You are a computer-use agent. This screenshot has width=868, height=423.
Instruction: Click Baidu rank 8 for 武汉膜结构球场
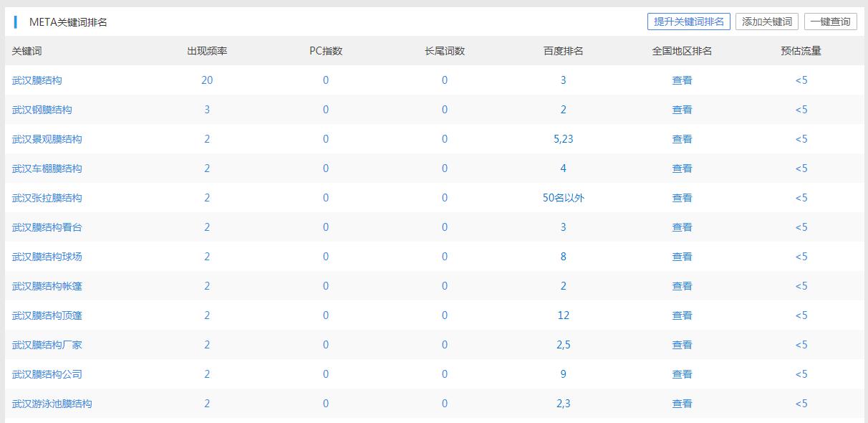[x=563, y=257]
